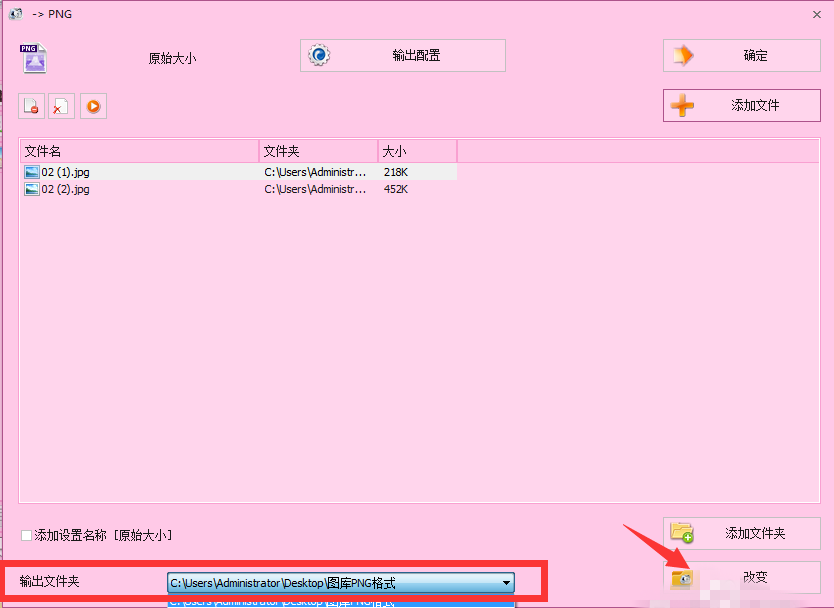Click the app icon in title bar

16,13
